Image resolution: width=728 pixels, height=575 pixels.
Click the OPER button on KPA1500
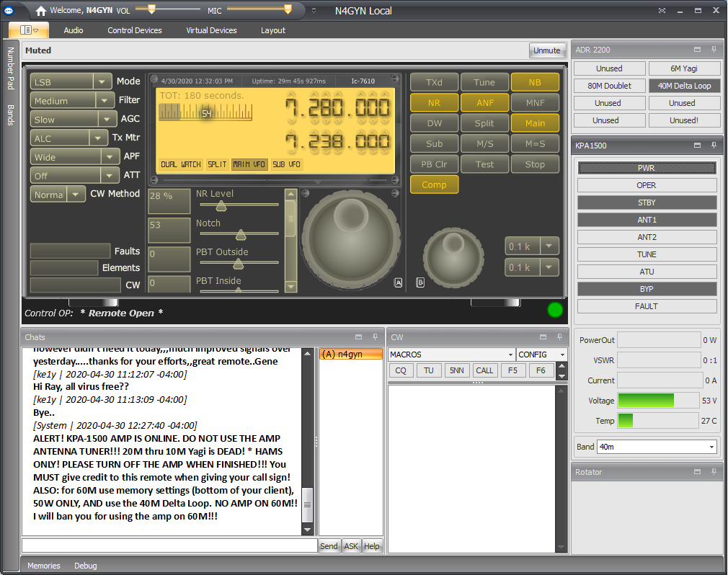[x=647, y=185]
